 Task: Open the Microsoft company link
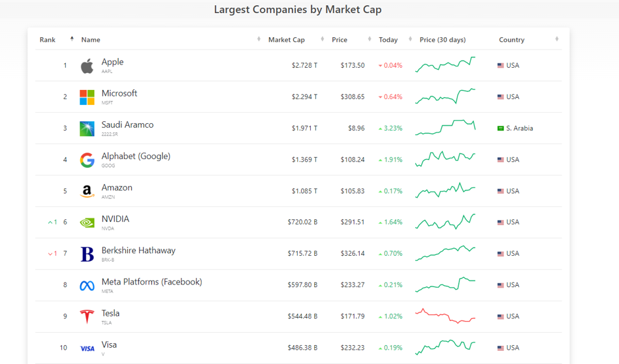point(119,93)
